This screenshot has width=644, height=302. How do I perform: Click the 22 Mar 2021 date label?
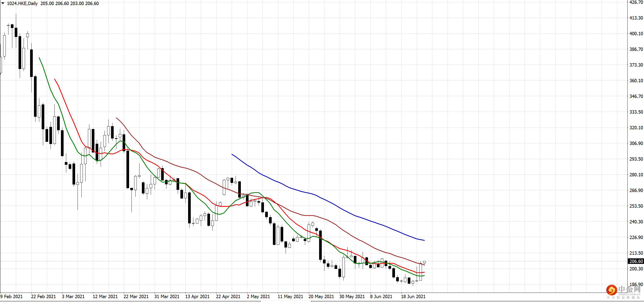point(136,296)
